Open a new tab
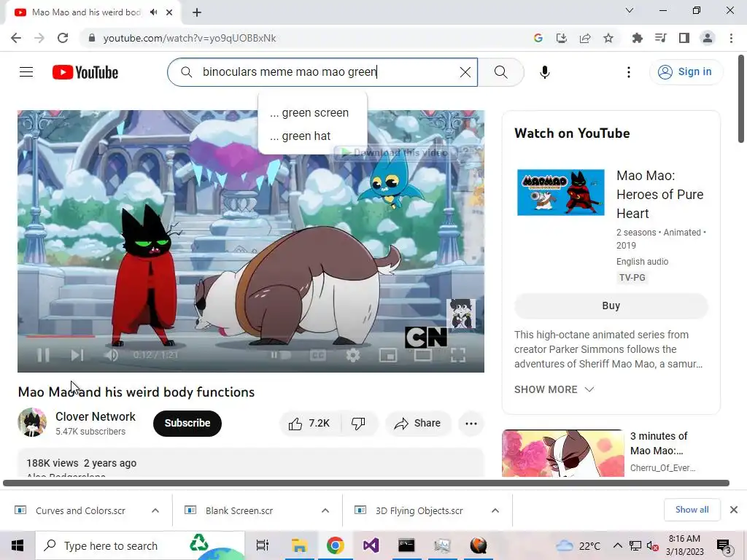Viewport: 747px width, 560px height. 197,12
